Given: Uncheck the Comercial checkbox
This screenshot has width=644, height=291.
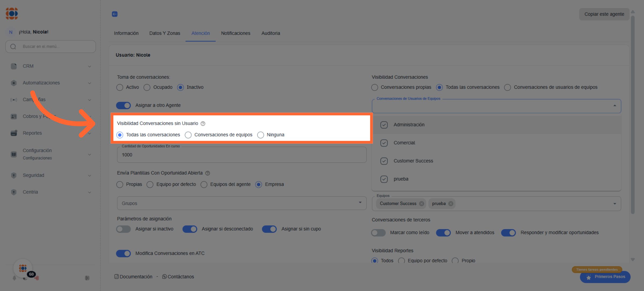Looking at the screenshot, I should [x=384, y=143].
